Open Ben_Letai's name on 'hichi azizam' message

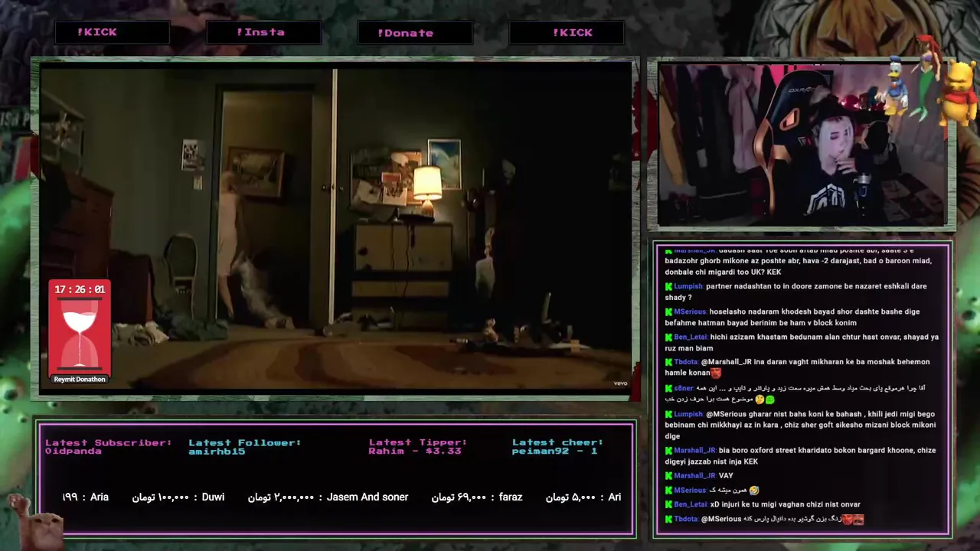[x=691, y=337]
